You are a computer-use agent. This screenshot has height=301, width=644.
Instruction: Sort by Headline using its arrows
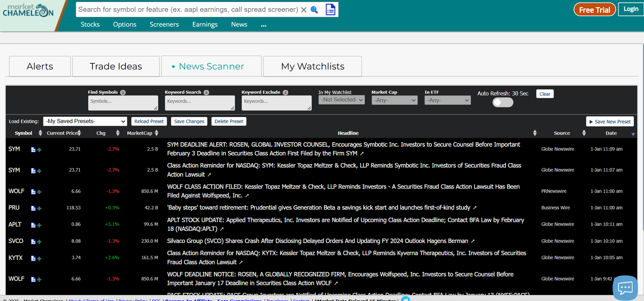(535, 133)
